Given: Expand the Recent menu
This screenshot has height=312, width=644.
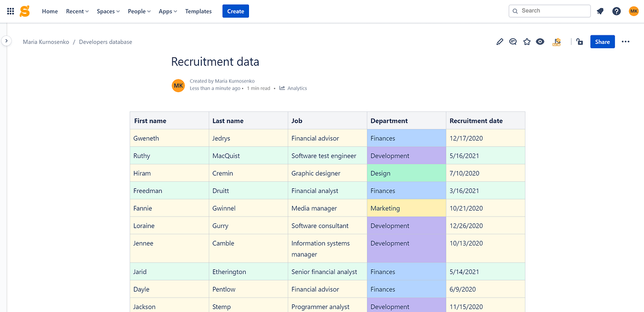Looking at the screenshot, I should tap(77, 11).
